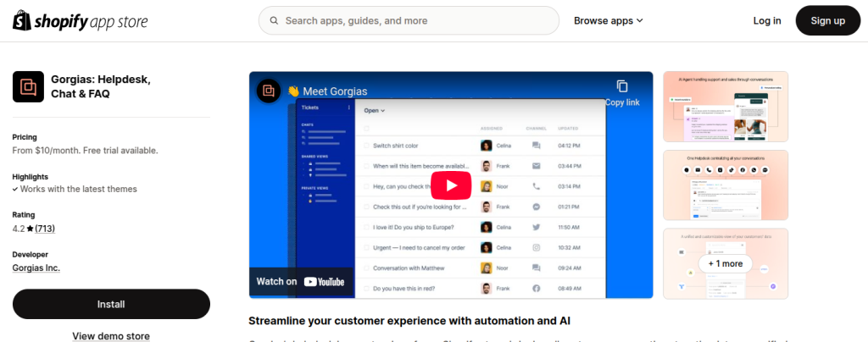Select 'Works with the latest themes' text
868x342 pixels.
[x=79, y=189]
